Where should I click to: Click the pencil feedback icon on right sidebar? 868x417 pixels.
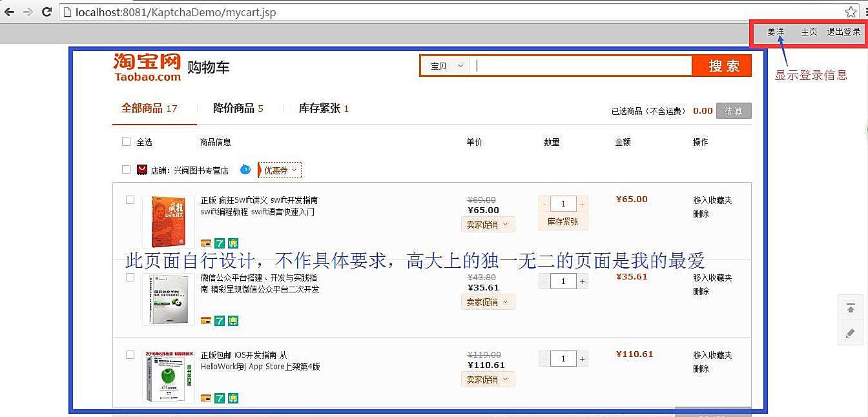[x=851, y=333]
